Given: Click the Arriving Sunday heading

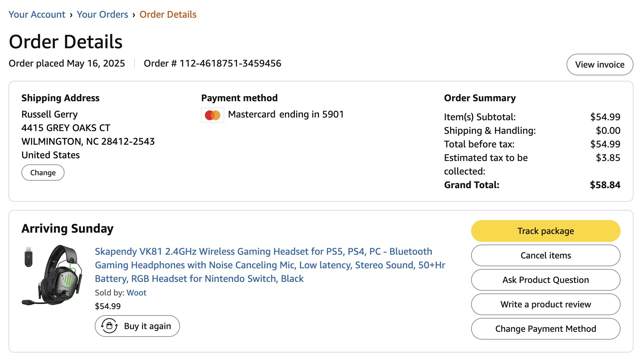Looking at the screenshot, I should tap(67, 229).
